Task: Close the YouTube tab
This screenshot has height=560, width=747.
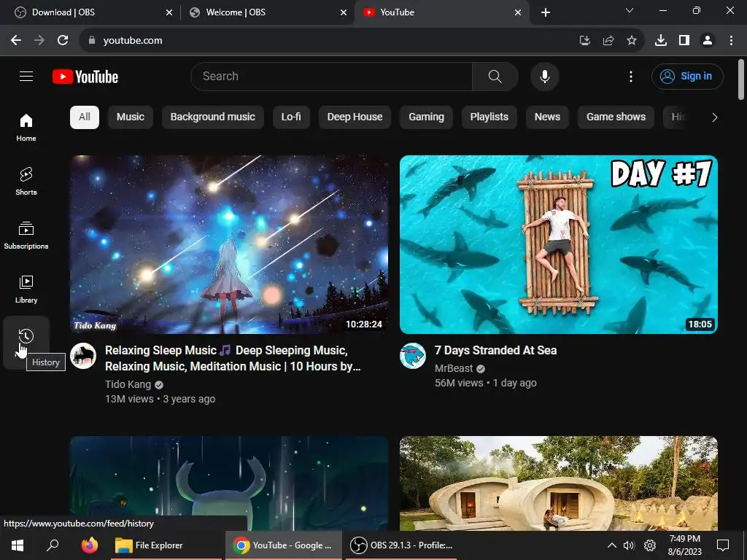Action: point(518,12)
